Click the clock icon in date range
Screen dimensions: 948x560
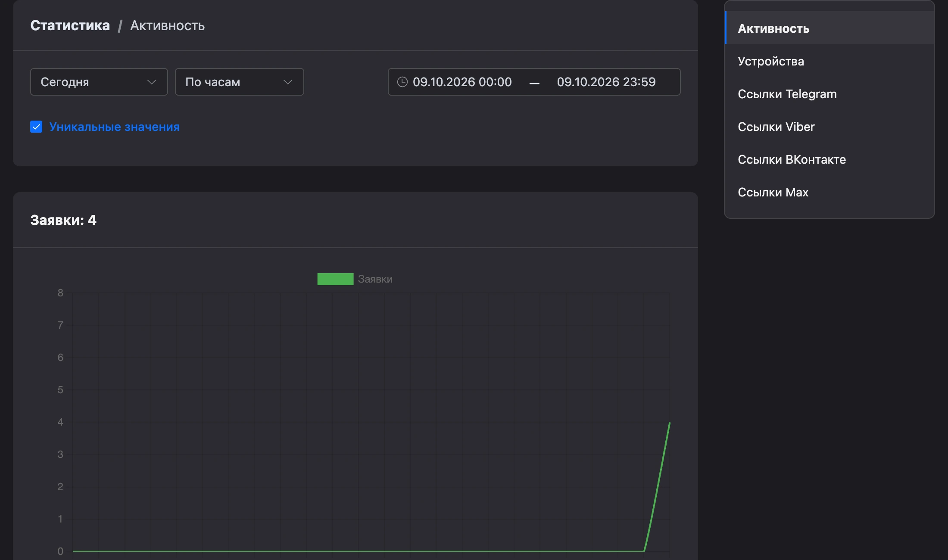point(402,82)
